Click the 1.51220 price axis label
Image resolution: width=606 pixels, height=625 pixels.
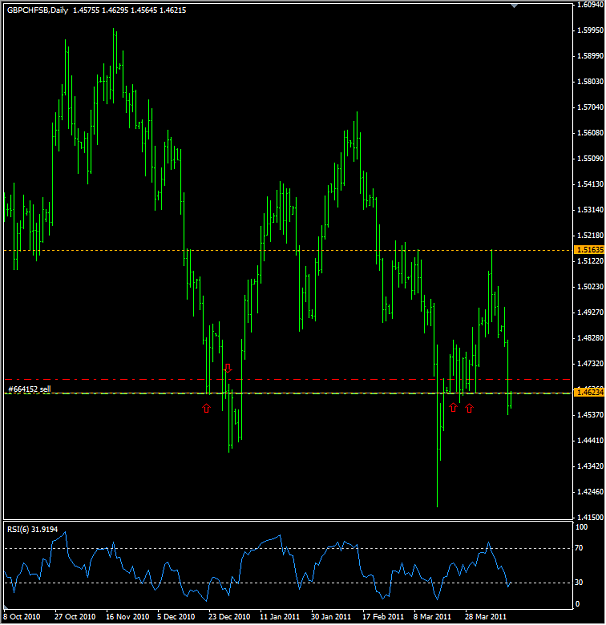point(590,261)
